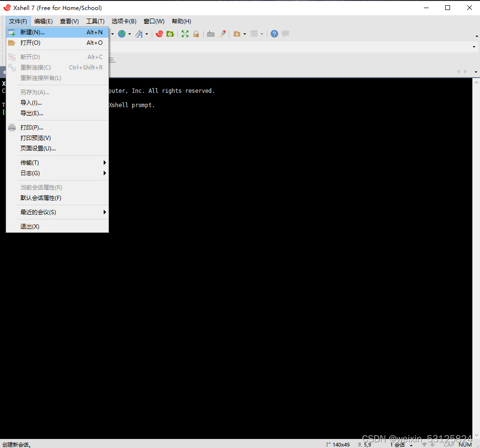This screenshot has width=480, height=448.
Task: Click the feedback chat bubble icon
Action: (x=285, y=34)
